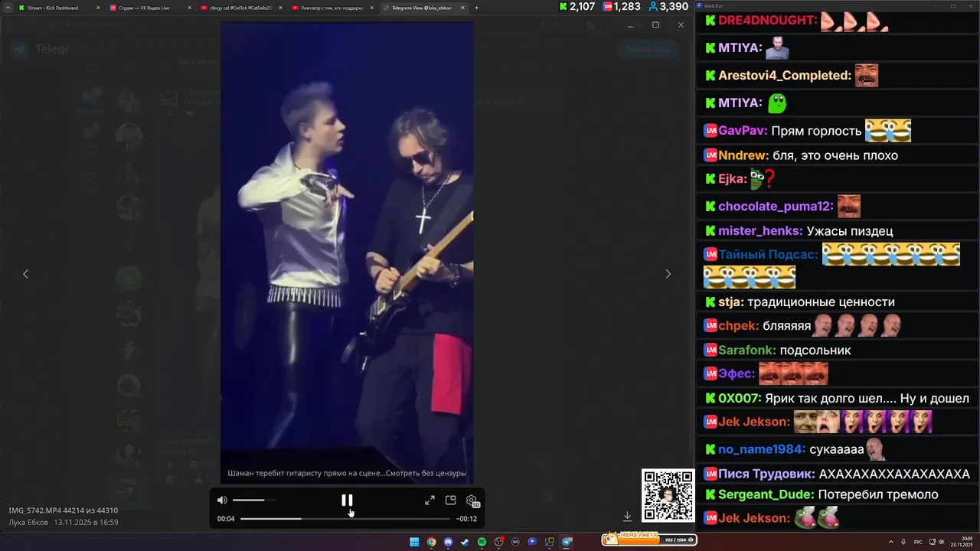This screenshot has height=551, width=980.
Task: Click username DRE4DNOUGHT in chat
Action: tap(768, 21)
